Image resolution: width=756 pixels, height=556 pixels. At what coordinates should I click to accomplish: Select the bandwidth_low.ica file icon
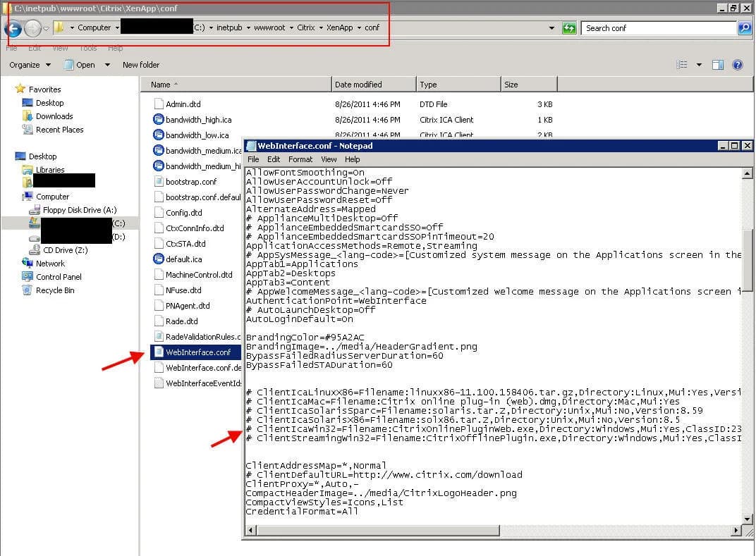[x=158, y=135]
